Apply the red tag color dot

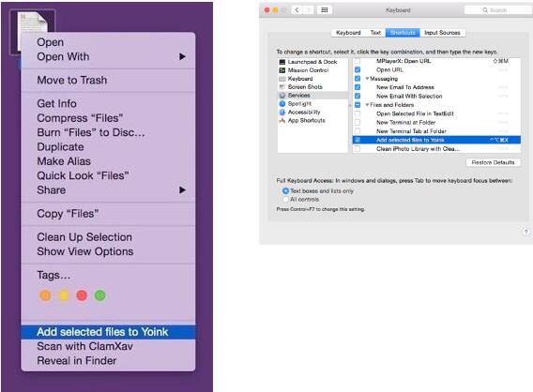(82, 295)
